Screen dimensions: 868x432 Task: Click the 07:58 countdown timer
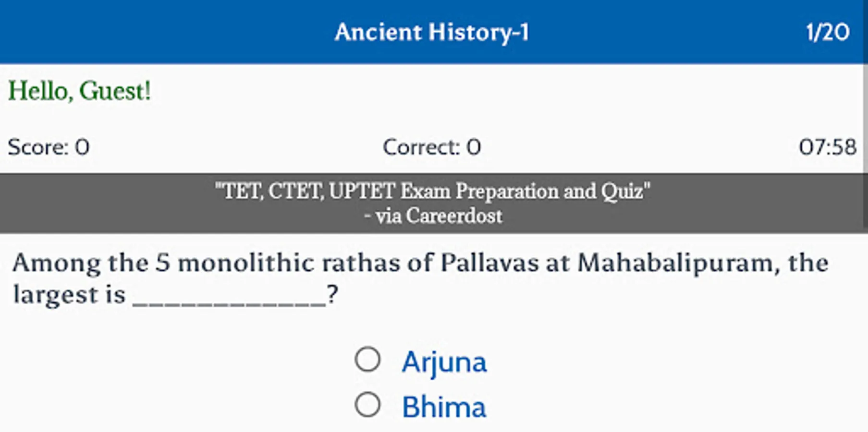[827, 147]
